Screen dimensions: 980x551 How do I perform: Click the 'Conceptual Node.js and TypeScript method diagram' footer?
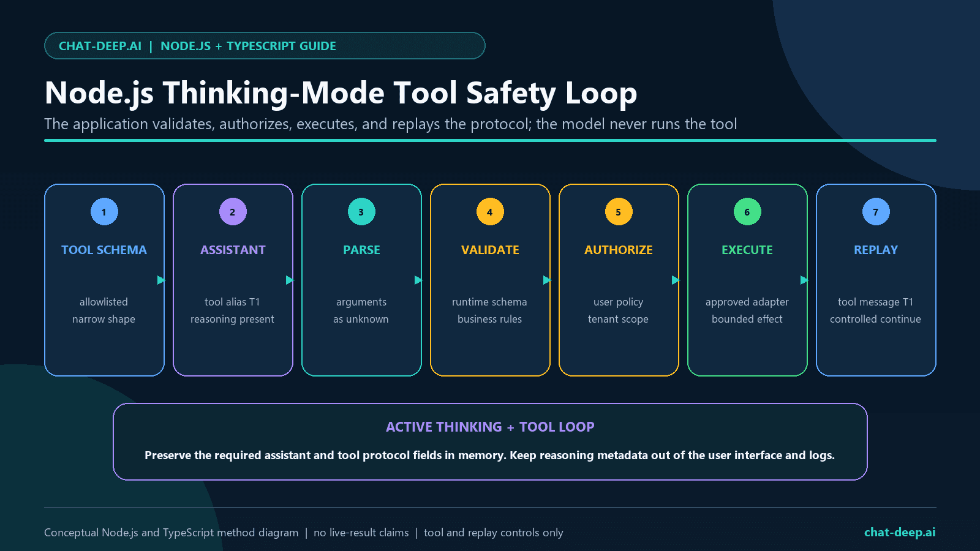click(x=171, y=533)
